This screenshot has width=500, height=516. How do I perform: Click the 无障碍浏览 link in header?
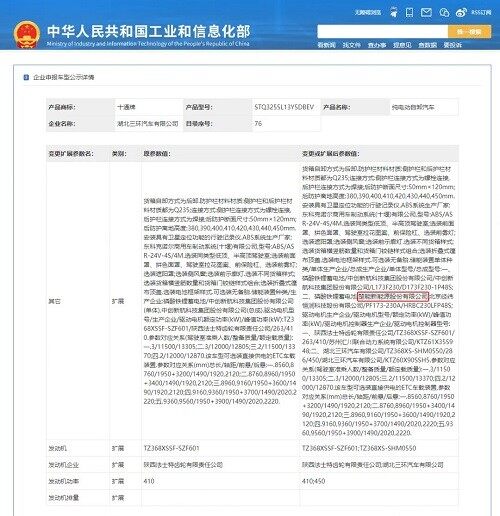(x=368, y=13)
